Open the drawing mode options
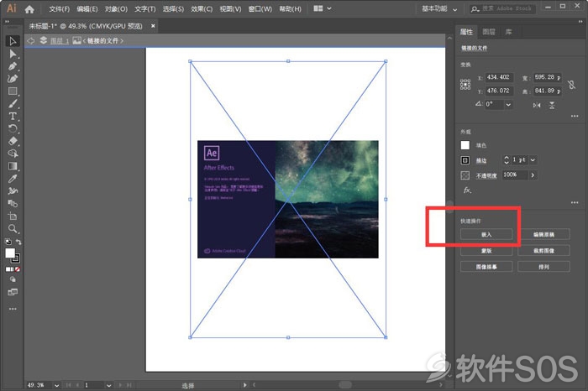 pyautogui.click(x=13, y=279)
